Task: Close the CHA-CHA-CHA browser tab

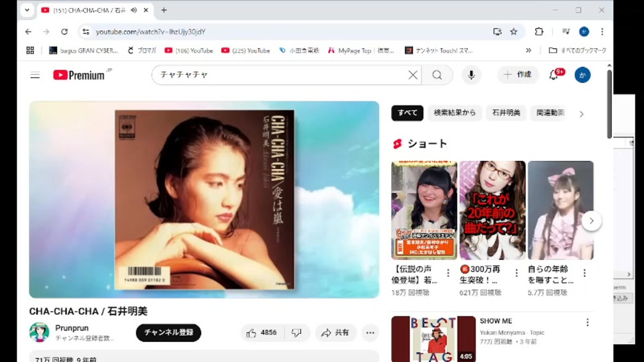Action: [146, 10]
